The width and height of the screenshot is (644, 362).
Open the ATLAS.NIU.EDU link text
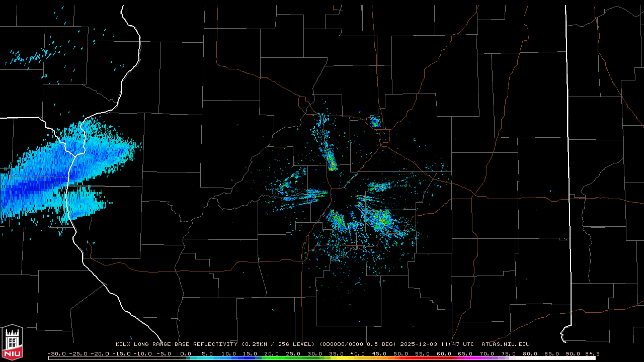505,344
